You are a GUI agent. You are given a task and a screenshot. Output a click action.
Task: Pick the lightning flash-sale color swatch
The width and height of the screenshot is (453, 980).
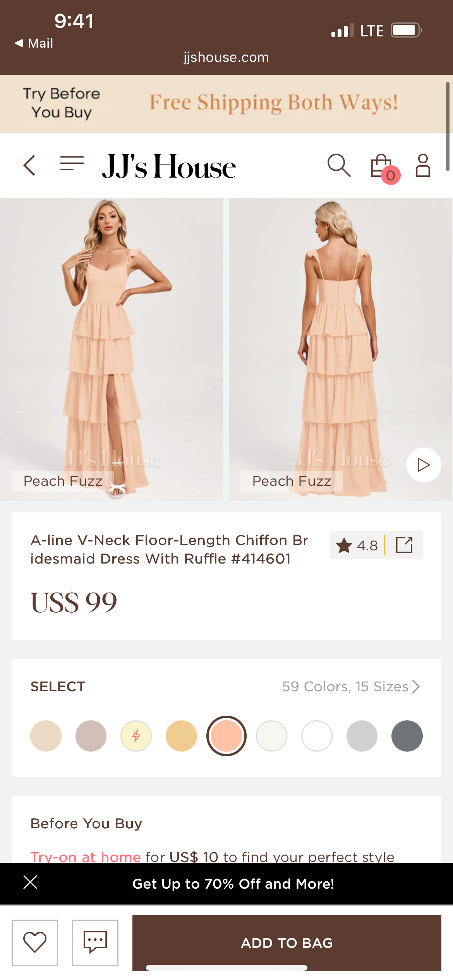[x=136, y=736]
